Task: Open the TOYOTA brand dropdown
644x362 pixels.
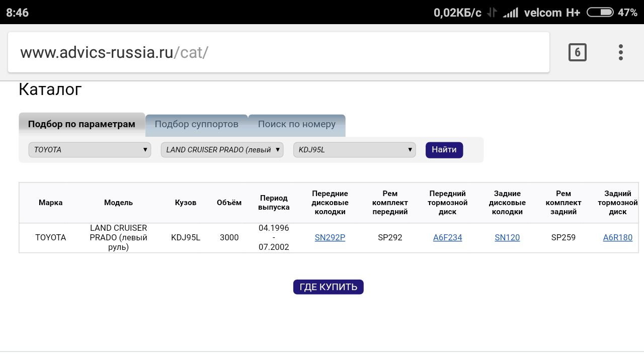Action: click(x=90, y=150)
